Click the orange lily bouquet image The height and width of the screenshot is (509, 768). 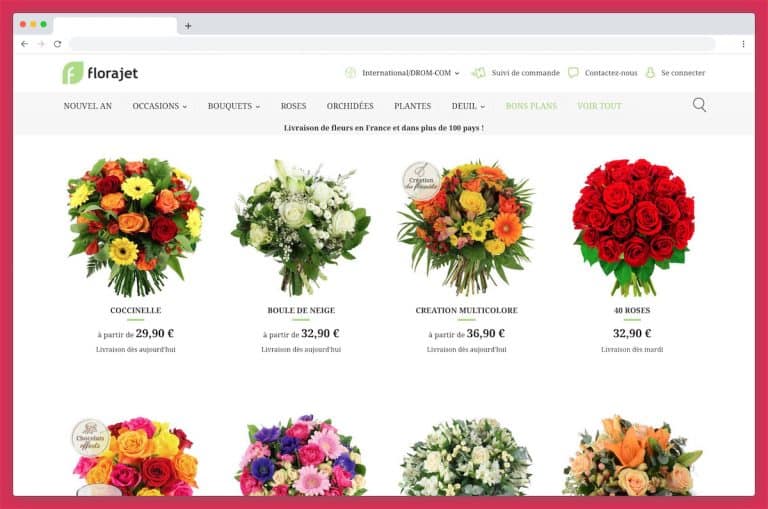(x=633, y=456)
